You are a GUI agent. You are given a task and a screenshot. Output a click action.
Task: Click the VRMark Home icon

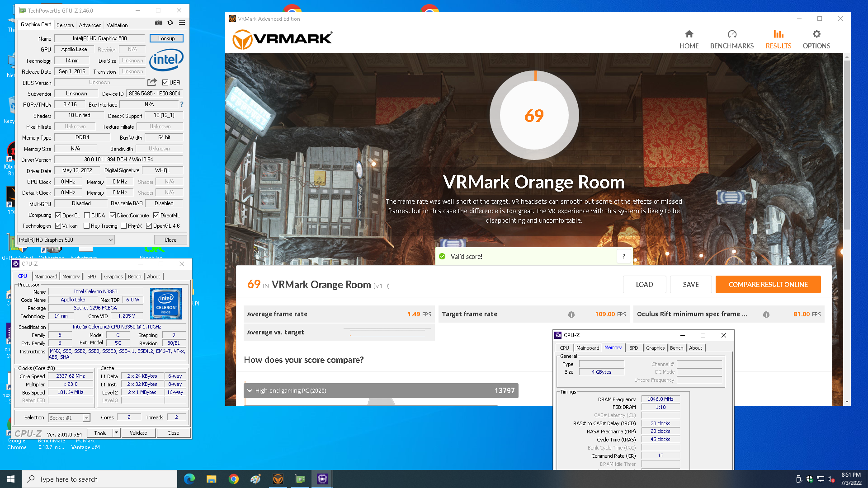(x=689, y=34)
